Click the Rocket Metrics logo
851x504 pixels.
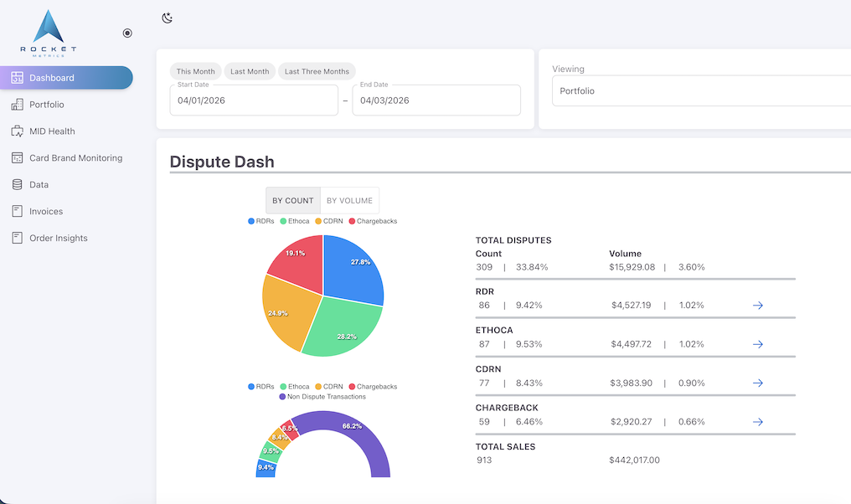pyautogui.click(x=49, y=33)
